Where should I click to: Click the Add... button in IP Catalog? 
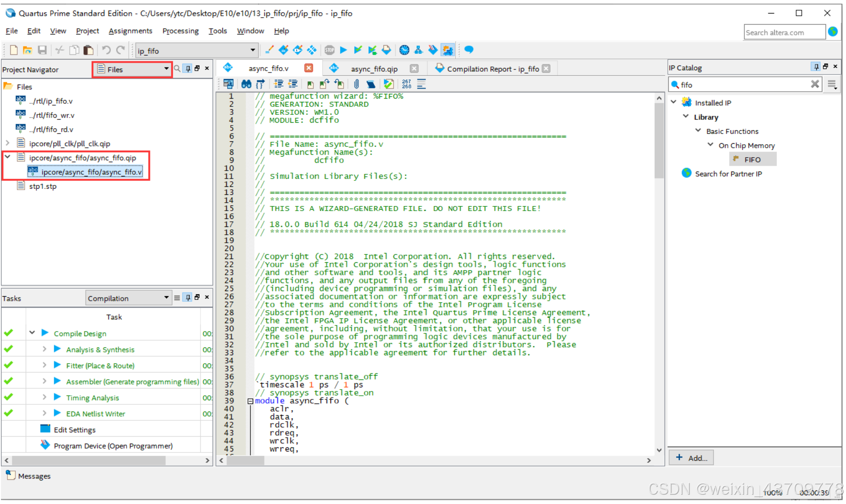[691, 458]
